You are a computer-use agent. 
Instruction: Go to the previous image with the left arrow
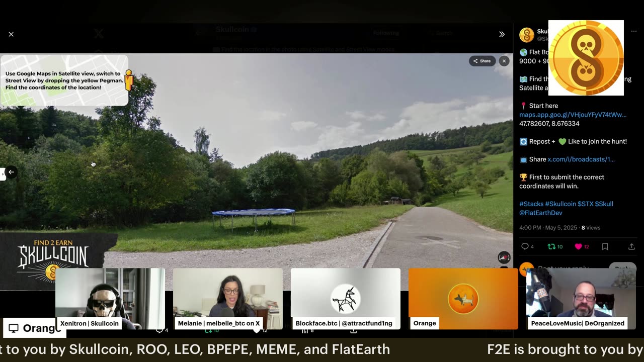(x=11, y=172)
